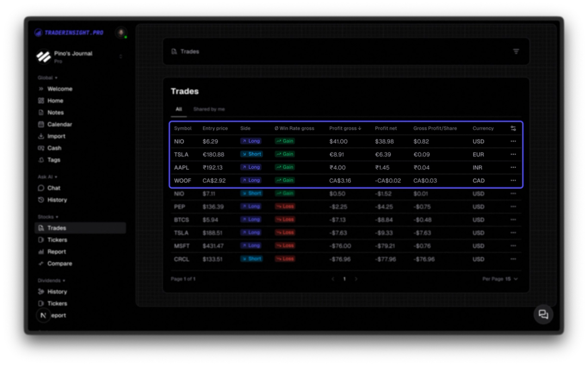Select Trades in the sidebar navigation

coord(56,227)
